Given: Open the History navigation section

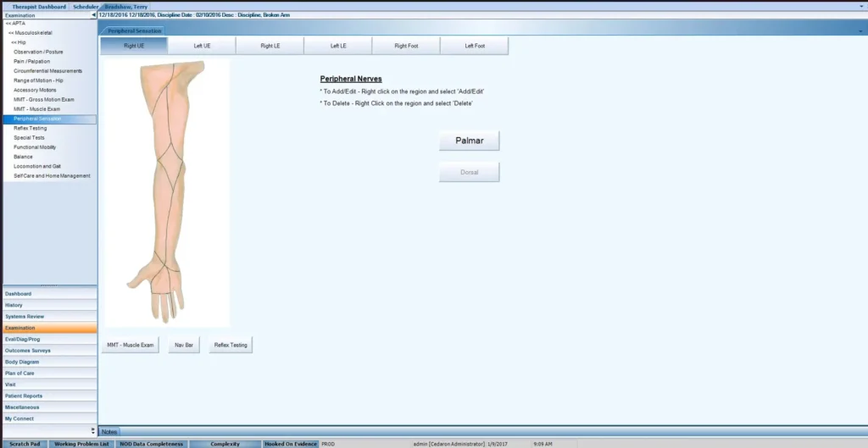Looking at the screenshot, I should coord(50,306).
